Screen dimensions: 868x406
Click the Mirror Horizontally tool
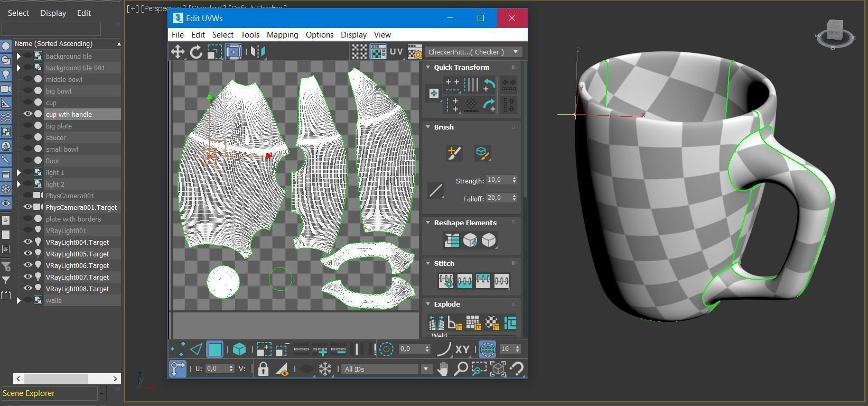coord(258,52)
